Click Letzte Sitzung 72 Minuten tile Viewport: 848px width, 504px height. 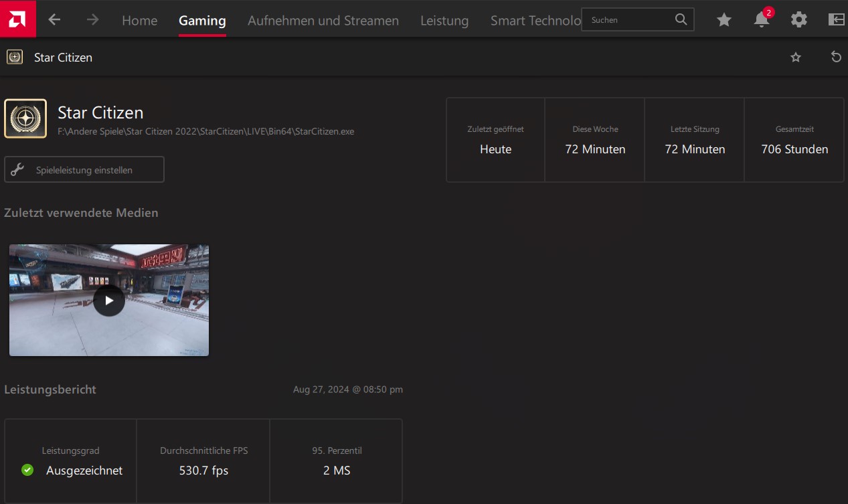pos(695,140)
